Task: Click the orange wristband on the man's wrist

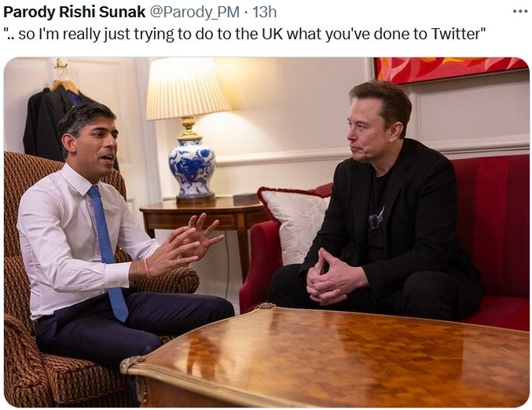Action: [x=147, y=268]
